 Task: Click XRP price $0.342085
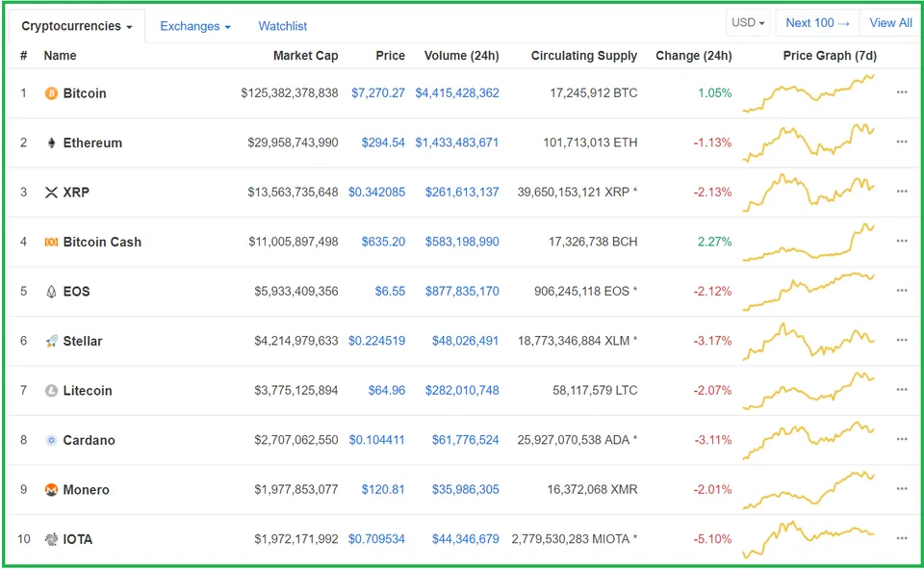coord(376,192)
